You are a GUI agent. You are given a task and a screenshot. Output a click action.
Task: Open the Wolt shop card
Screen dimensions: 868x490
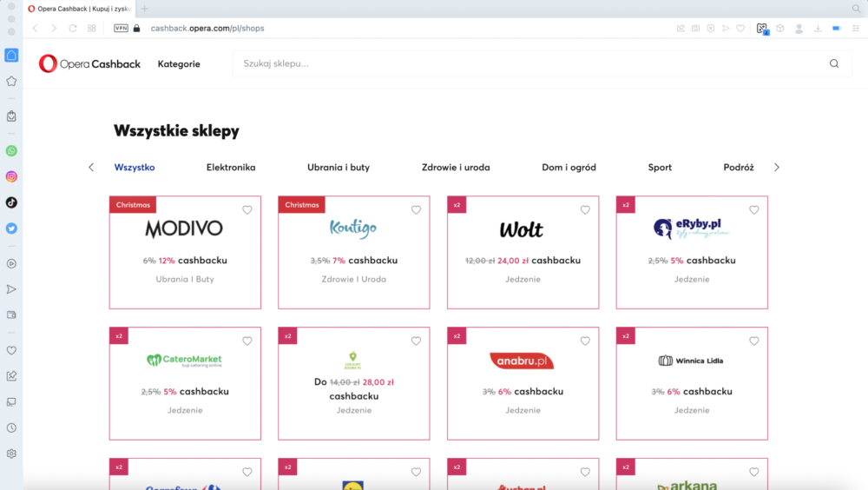[x=523, y=252]
